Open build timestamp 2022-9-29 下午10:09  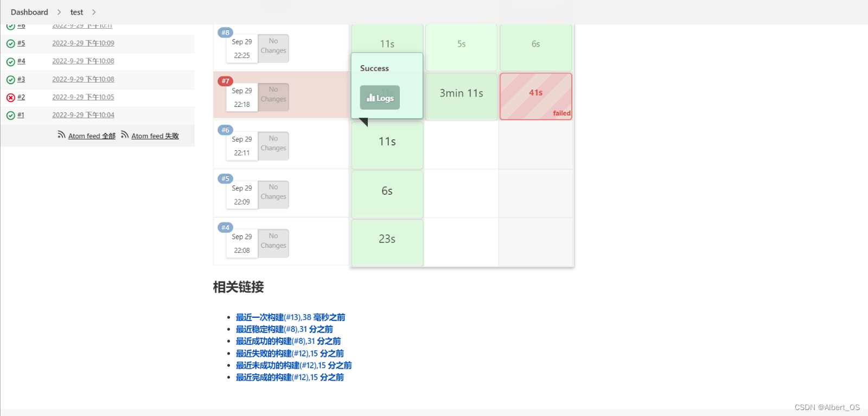point(83,43)
